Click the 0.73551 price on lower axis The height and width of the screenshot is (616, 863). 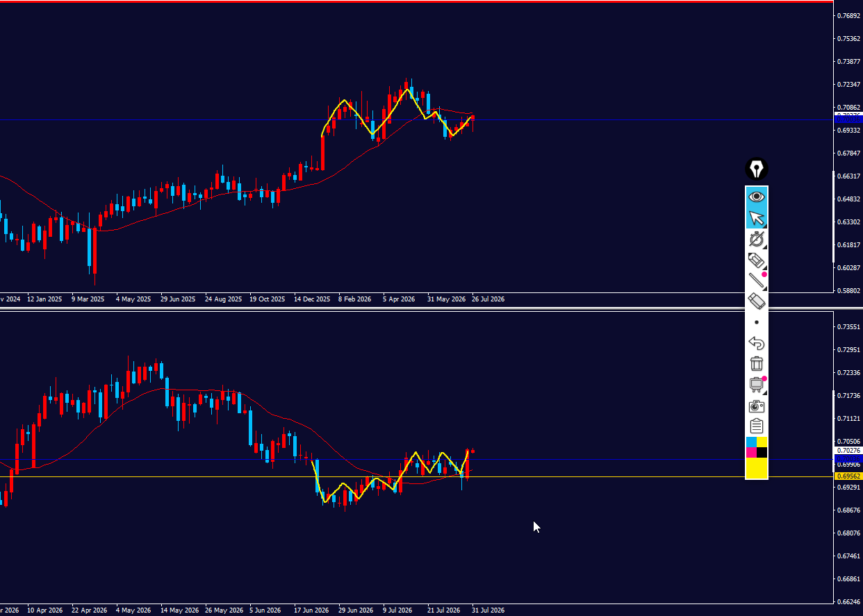click(849, 326)
